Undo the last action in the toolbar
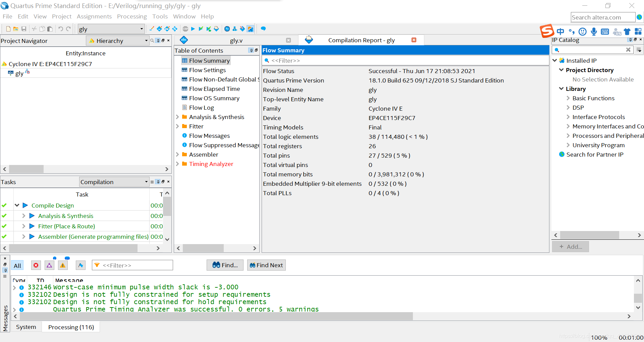This screenshot has height=342, width=644. [x=61, y=29]
